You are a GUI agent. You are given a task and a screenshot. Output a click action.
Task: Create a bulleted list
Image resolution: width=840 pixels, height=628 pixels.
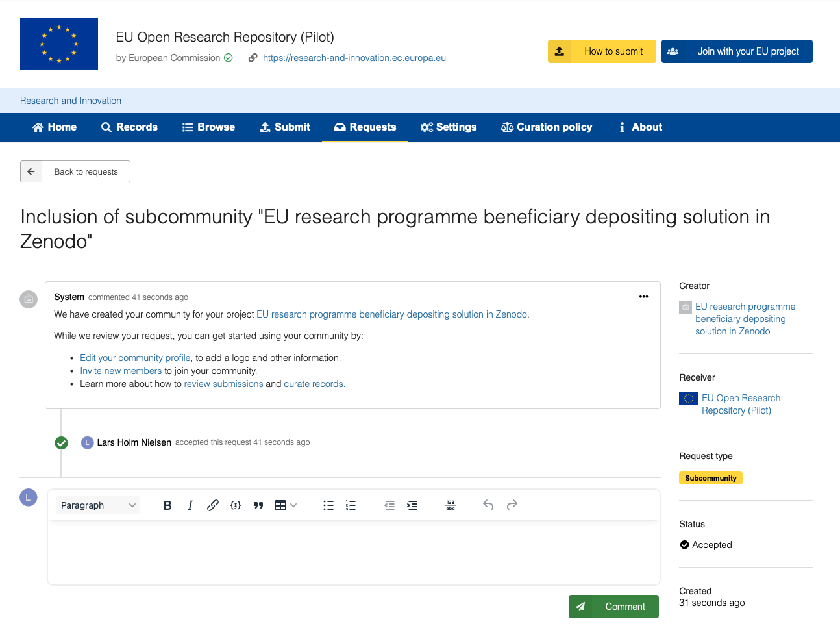pyautogui.click(x=328, y=505)
